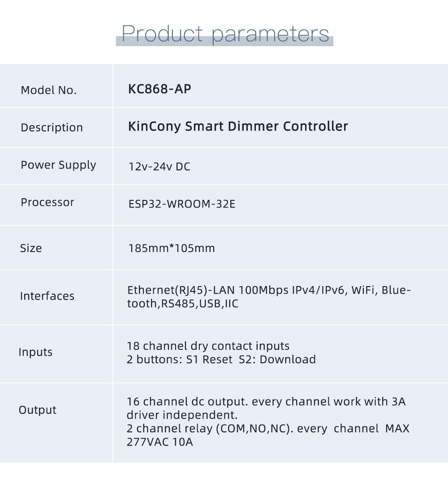Click the 277VAC 10A relay rating
Screen dimensions: 448x478
click(x=160, y=442)
